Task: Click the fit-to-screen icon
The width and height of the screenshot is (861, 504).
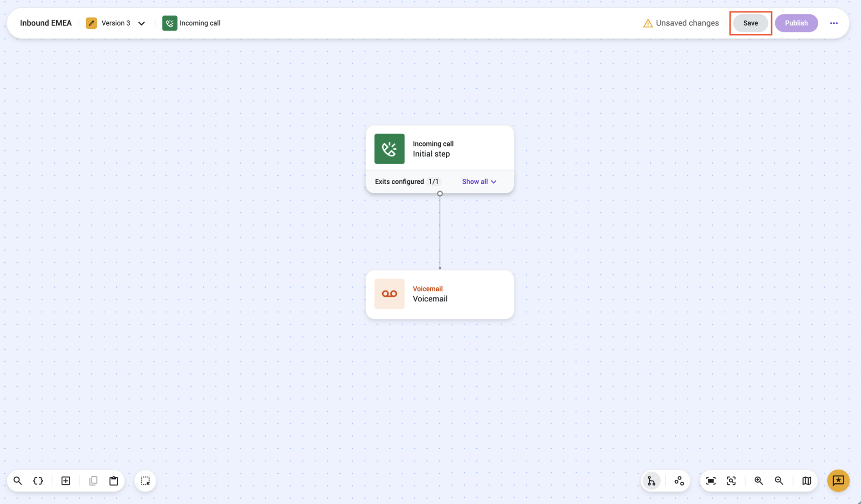Action: [x=711, y=481]
